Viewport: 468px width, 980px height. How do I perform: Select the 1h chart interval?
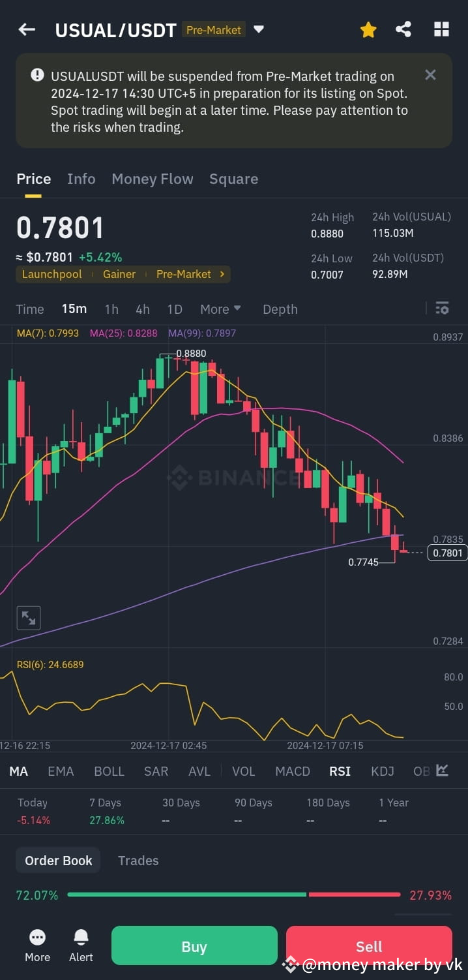tap(111, 309)
